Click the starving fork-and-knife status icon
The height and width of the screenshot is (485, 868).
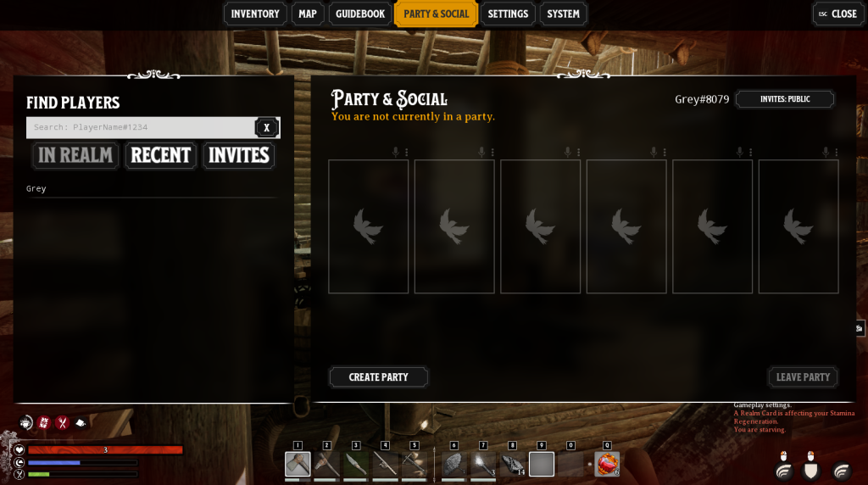click(x=62, y=423)
